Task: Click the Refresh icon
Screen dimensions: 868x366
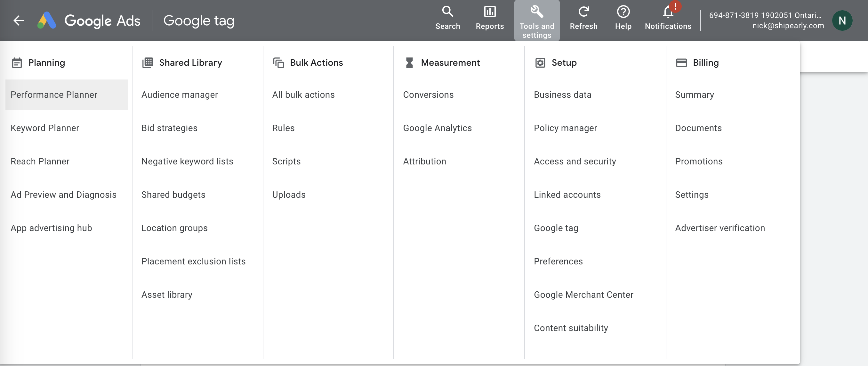Action: [583, 12]
